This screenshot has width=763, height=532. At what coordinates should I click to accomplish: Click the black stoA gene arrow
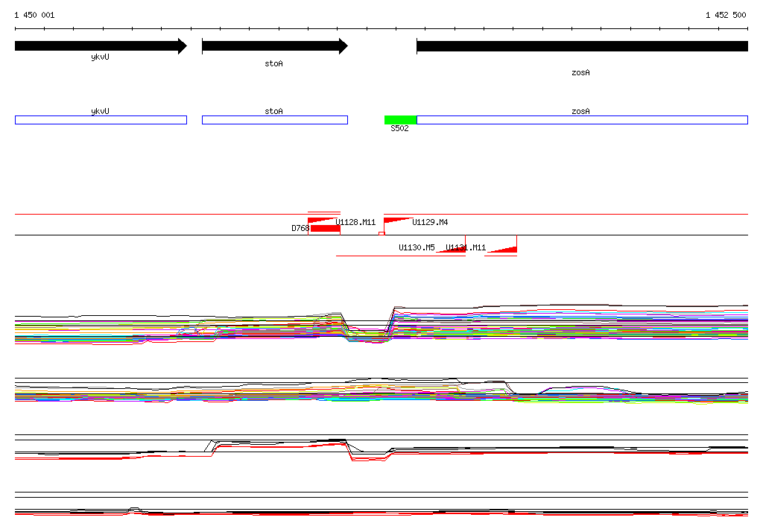[x=275, y=46]
